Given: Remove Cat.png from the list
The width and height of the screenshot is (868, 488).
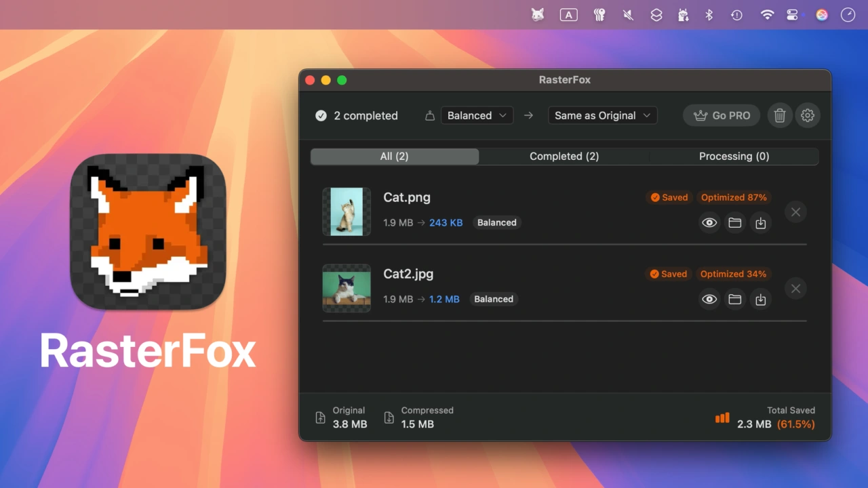Looking at the screenshot, I should [x=795, y=212].
